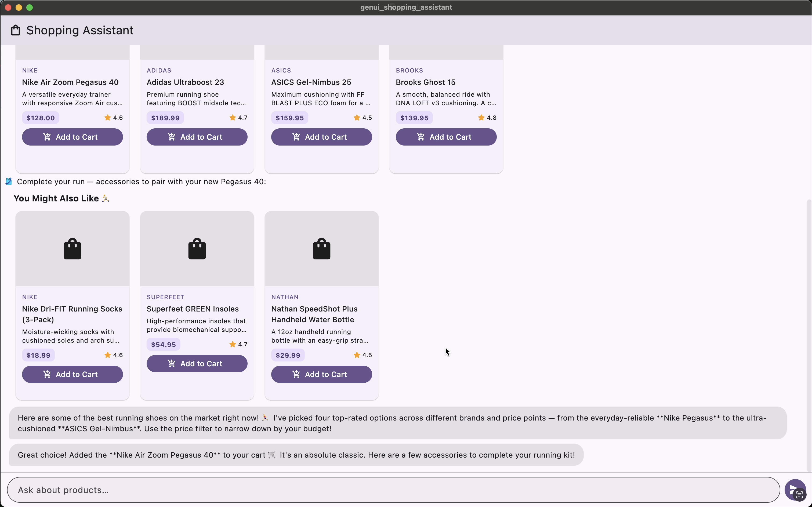The height and width of the screenshot is (507, 812).
Task: Click the runner emoji after 'You Might Also Like'
Action: point(105,198)
